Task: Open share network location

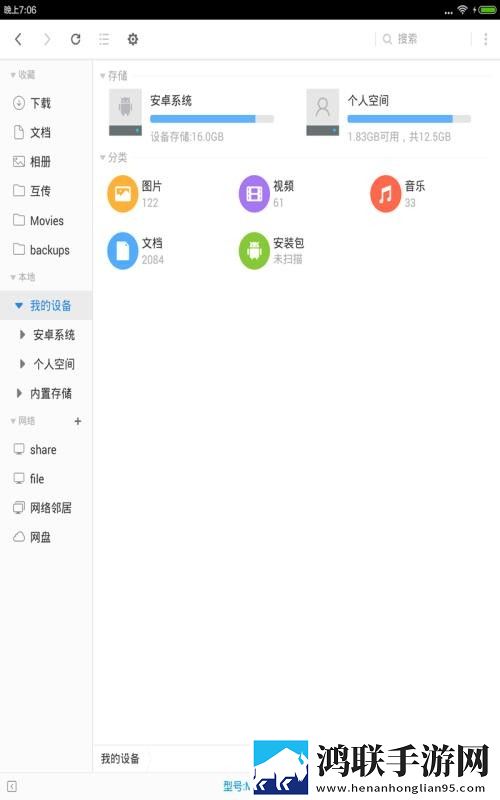Action: coord(46,449)
